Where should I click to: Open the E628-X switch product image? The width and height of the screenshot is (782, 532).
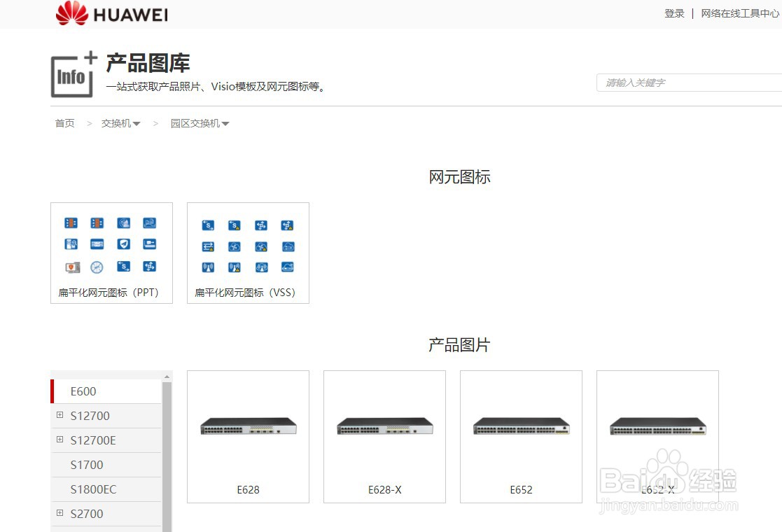click(x=384, y=427)
